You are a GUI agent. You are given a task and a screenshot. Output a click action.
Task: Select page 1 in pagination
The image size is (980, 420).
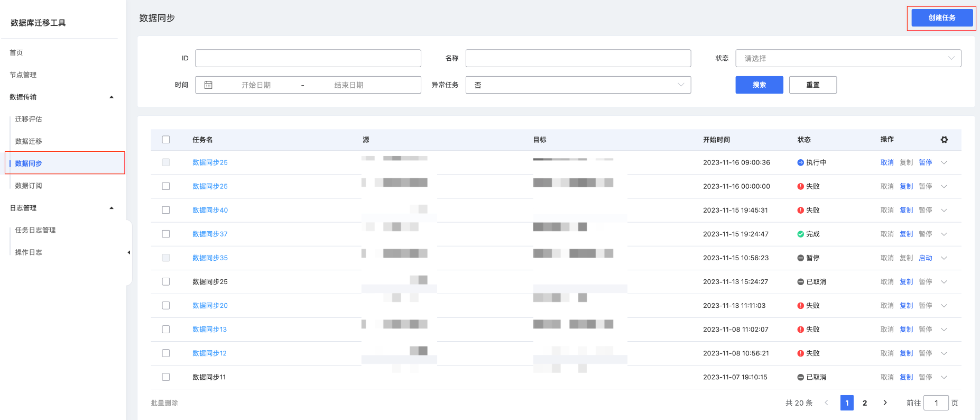[x=847, y=403]
